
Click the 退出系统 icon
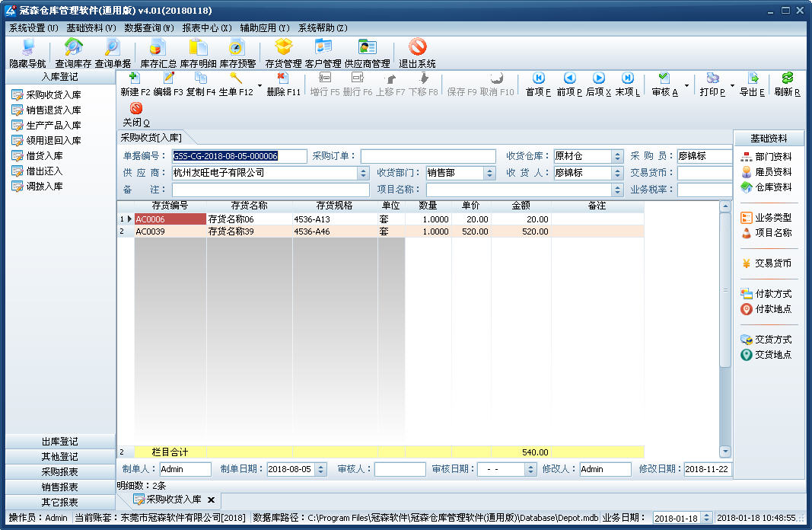(x=417, y=53)
